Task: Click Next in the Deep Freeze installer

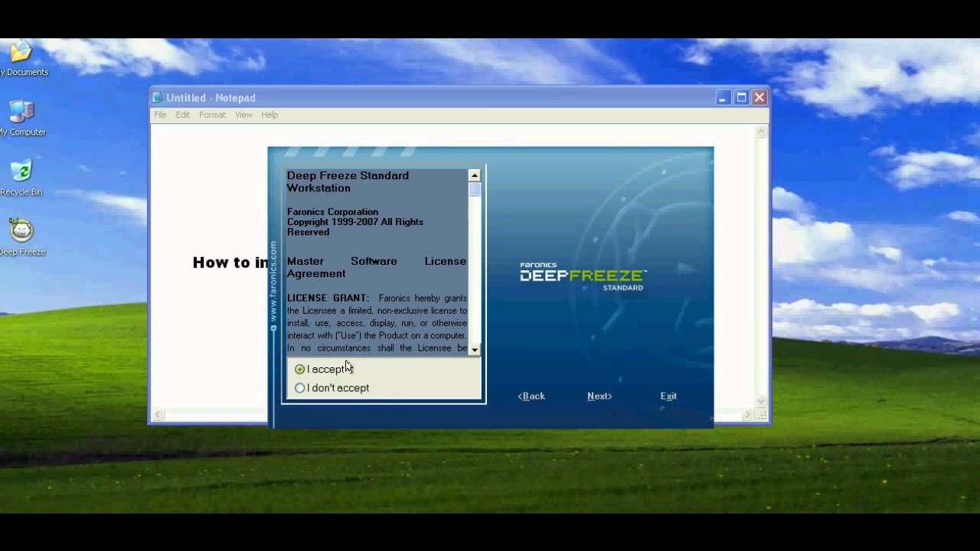Action: click(599, 396)
